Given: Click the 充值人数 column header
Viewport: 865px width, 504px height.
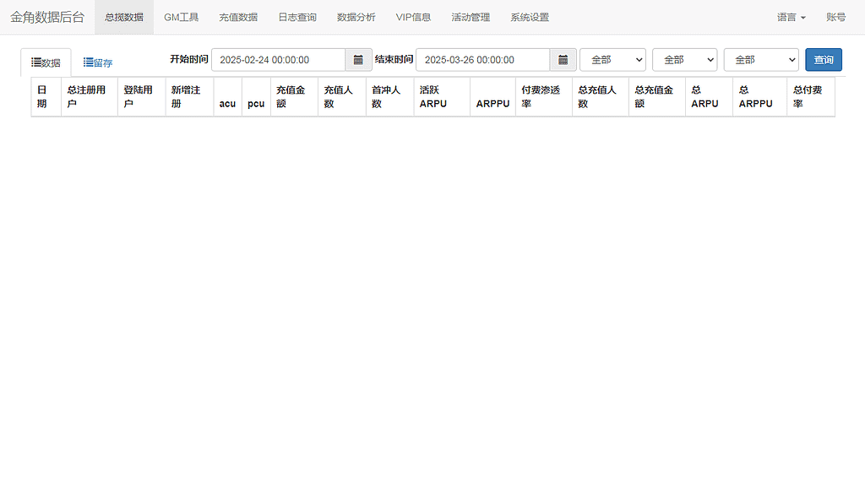Looking at the screenshot, I should pos(342,96).
